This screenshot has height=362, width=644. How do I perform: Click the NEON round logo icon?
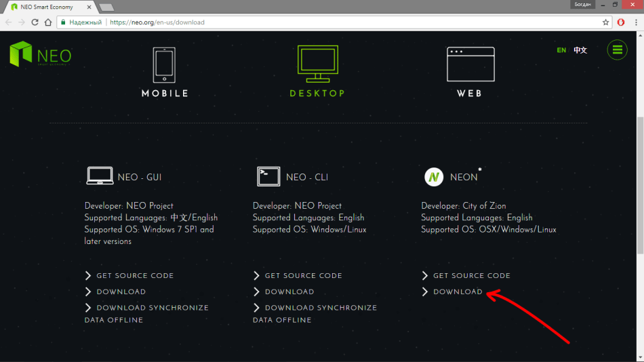click(x=434, y=177)
